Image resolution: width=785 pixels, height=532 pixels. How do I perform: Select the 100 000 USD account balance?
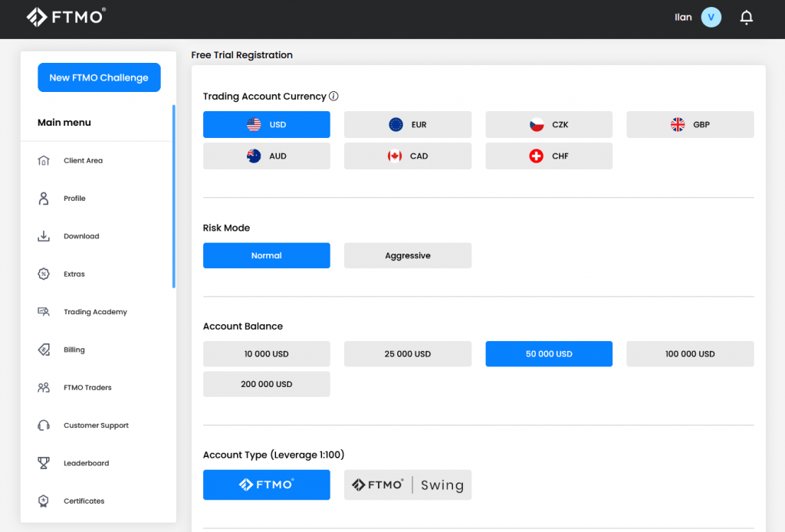pyautogui.click(x=689, y=354)
